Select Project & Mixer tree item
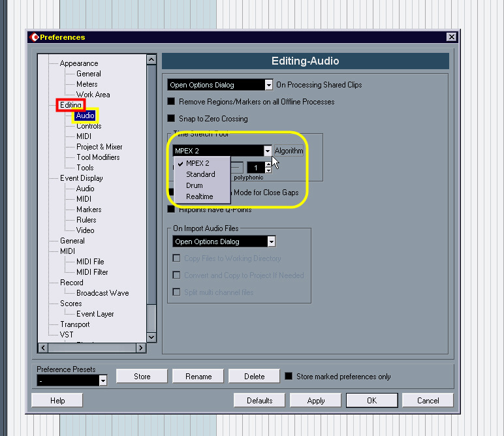The height and width of the screenshot is (436, 504). click(99, 147)
